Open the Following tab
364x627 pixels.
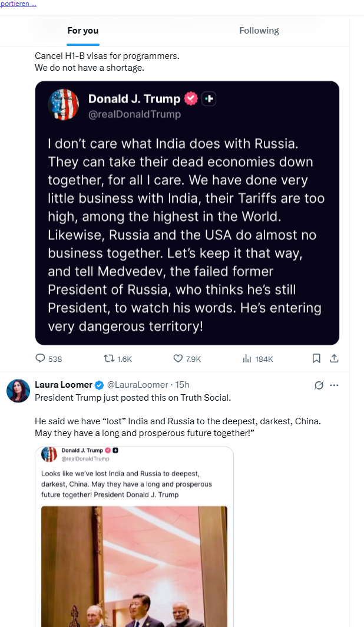pyautogui.click(x=259, y=31)
